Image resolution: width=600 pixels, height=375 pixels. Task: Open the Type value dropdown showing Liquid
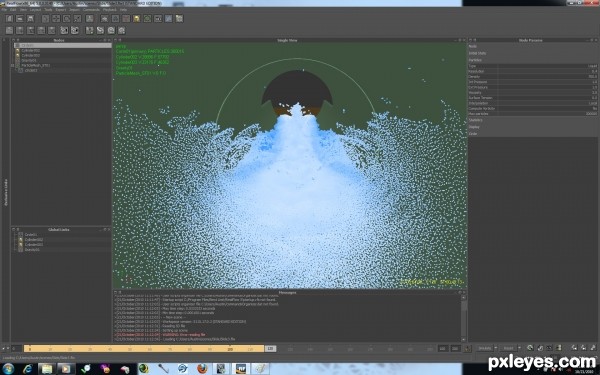(548, 66)
